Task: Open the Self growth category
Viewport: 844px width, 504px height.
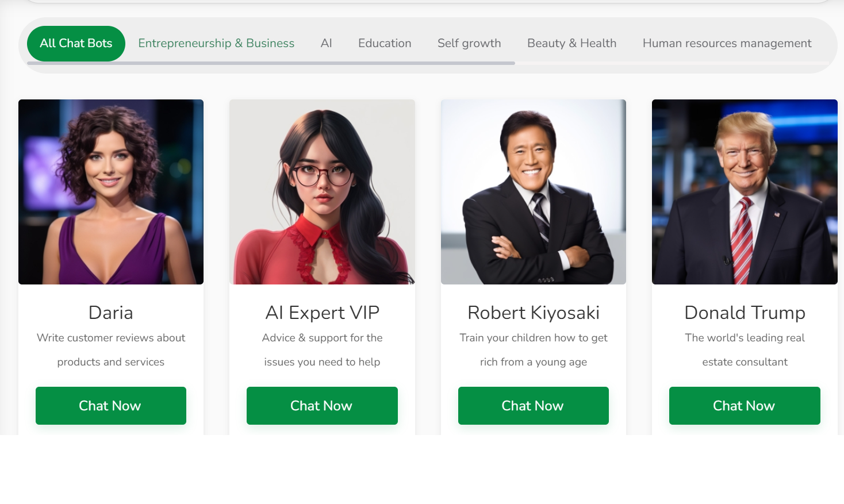Action: (x=469, y=44)
